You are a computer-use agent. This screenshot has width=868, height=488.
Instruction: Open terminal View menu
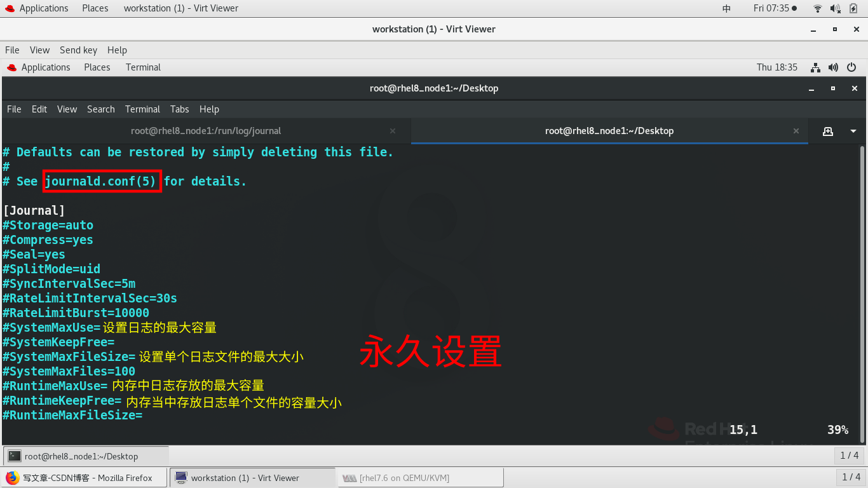point(67,109)
